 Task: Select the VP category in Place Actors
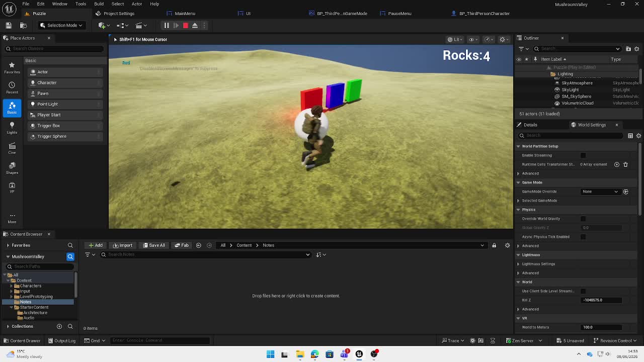tap(12, 188)
